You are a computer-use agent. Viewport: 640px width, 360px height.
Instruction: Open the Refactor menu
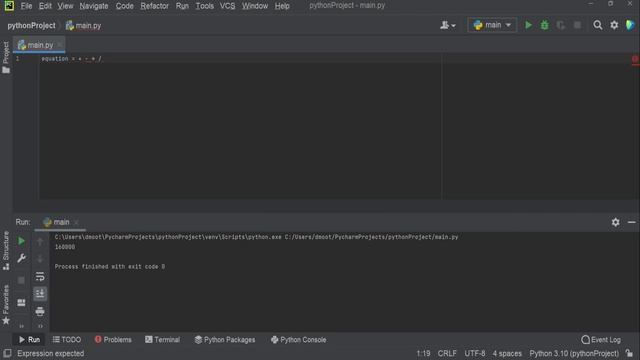point(154,6)
